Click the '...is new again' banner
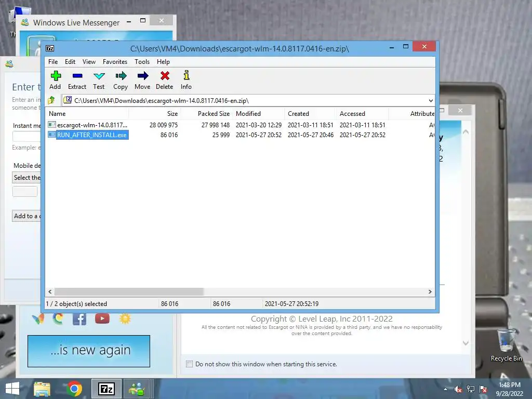The image size is (532, 399). click(89, 351)
